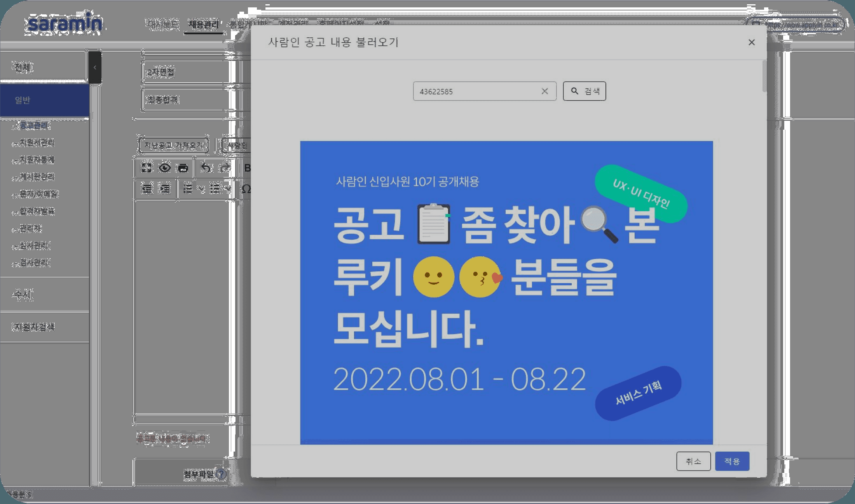Click the saramin logo

[x=65, y=23]
